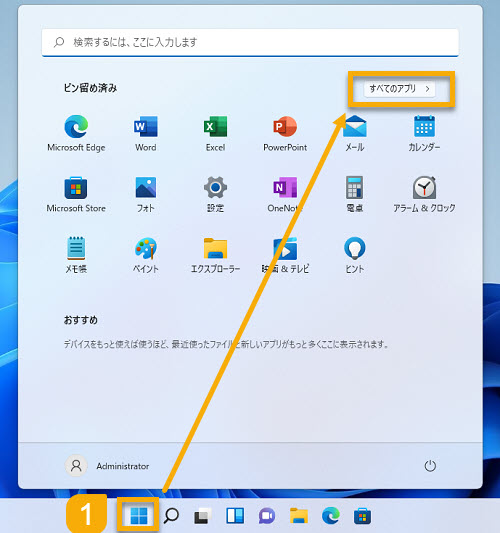
Task: Click the Start button on taskbar
Action: click(x=139, y=516)
